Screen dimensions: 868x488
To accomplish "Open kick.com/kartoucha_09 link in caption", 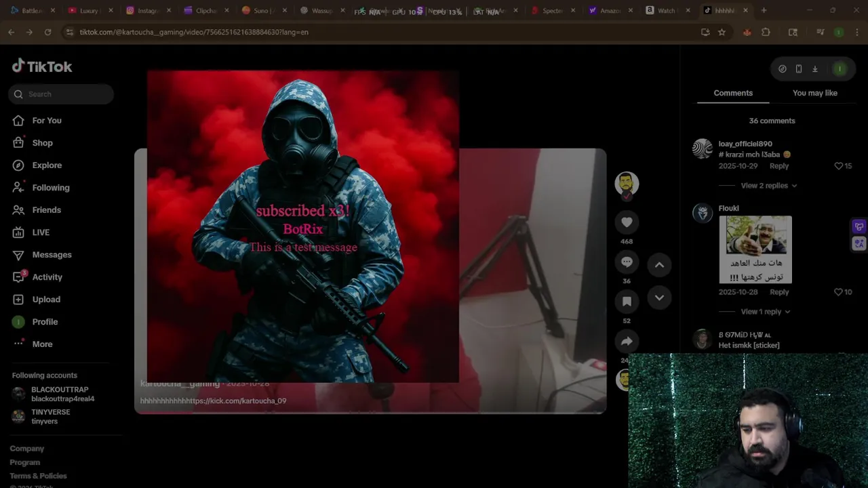I will click(238, 401).
